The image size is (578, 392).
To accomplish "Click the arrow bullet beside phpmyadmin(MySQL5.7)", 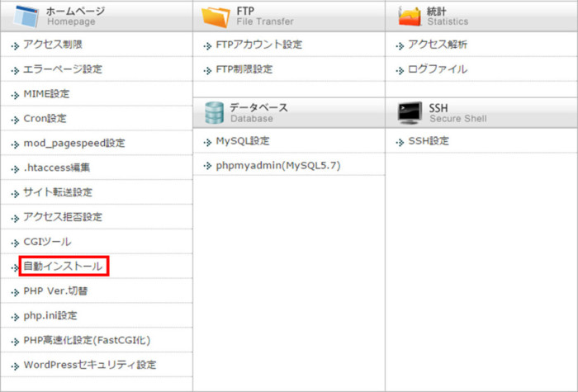I will tap(207, 166).
